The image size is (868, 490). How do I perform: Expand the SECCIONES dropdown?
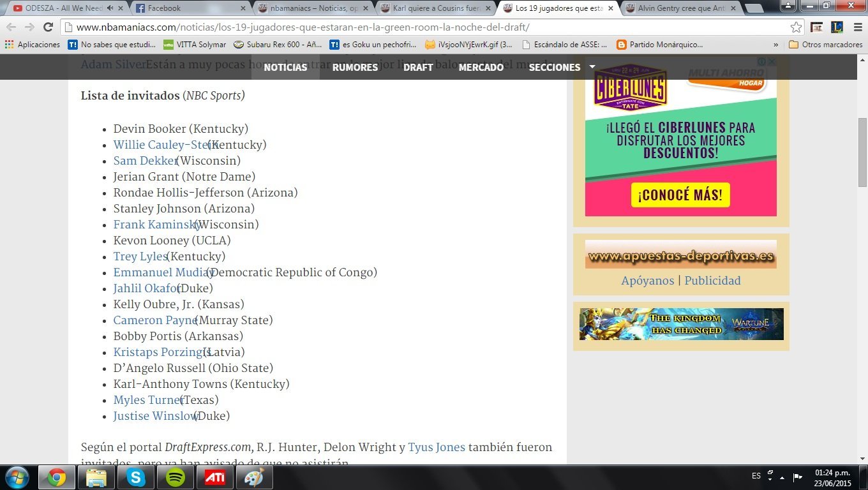click(x=562, y=67)
